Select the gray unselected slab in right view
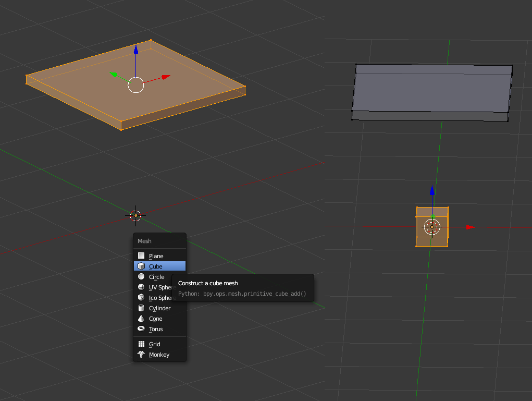This screenshot has width=532, height=401. pyautogui.click(x=431, y=89)
